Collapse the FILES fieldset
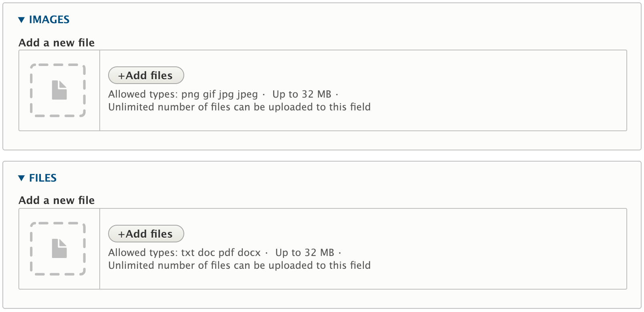644x312 pixels. point(38,178)
